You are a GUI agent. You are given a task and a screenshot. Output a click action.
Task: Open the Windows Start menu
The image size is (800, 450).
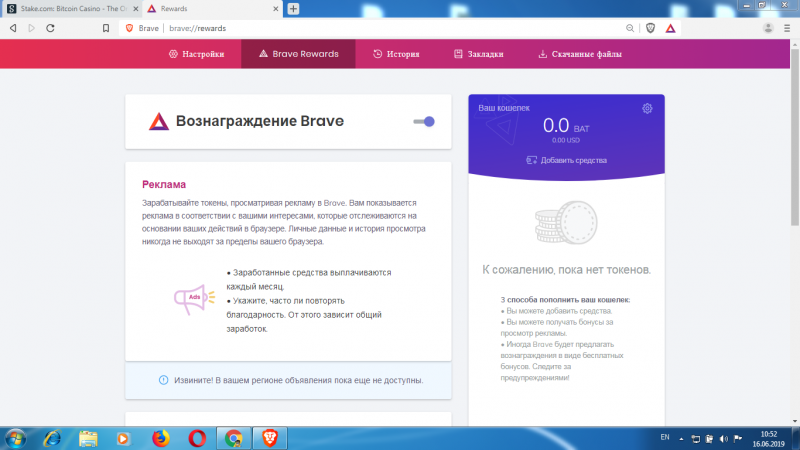[x=15, y=438]
